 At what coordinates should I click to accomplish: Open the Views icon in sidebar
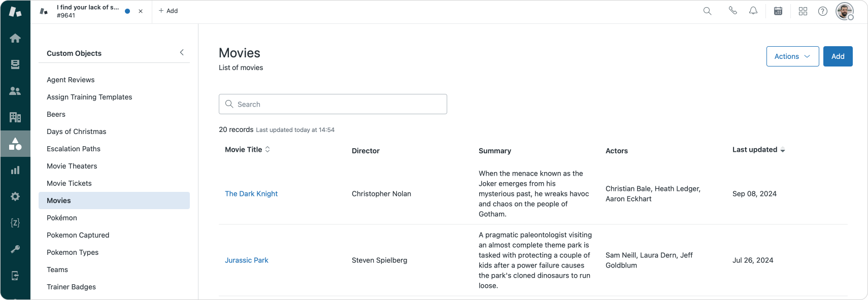pos(15,64)
